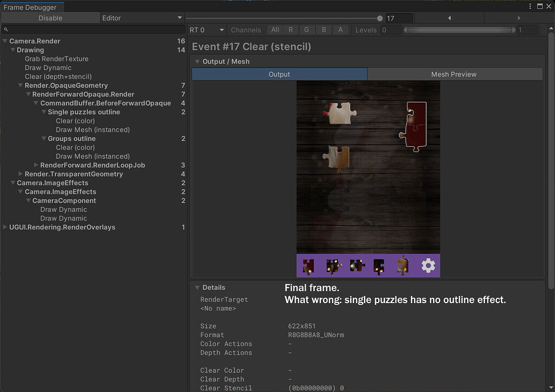Collapse the Camera.Render hierarchy node
The width and height of the screenshot is (555, 392).
(4, 41)
